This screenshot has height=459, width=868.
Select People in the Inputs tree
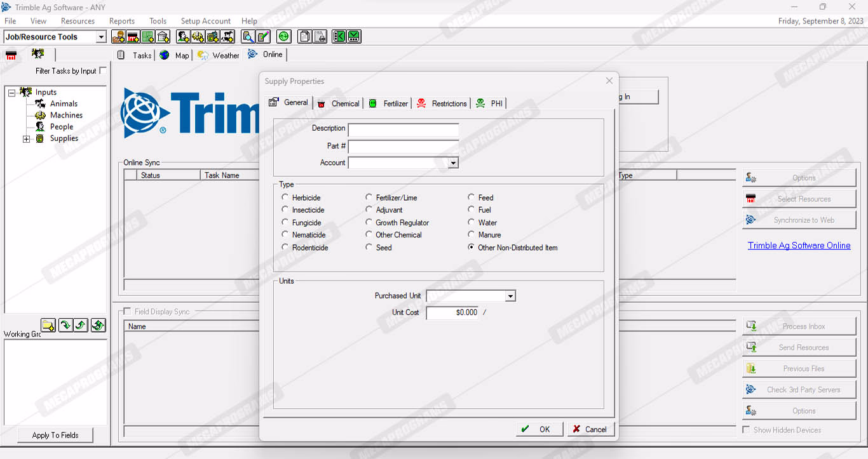[62, 126]
